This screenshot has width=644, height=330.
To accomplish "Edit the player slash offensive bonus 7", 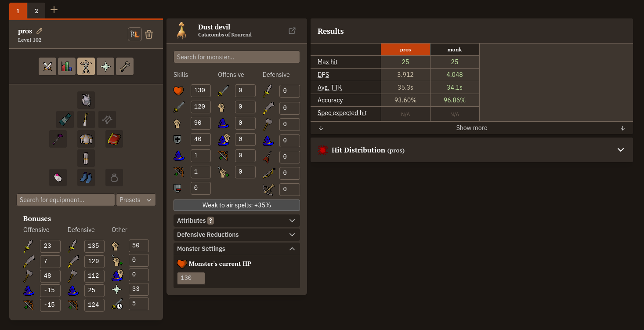I will coord(50,262).
